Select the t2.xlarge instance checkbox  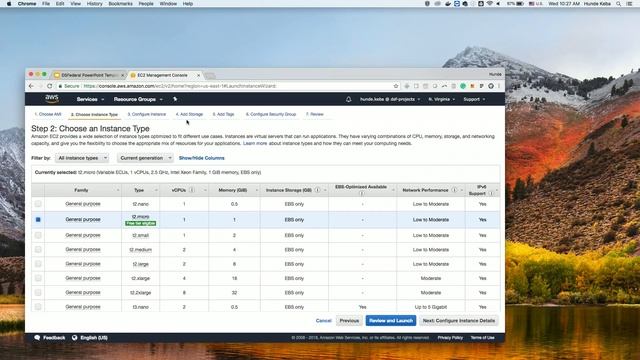pyautogui.click(x=38, y=278)
